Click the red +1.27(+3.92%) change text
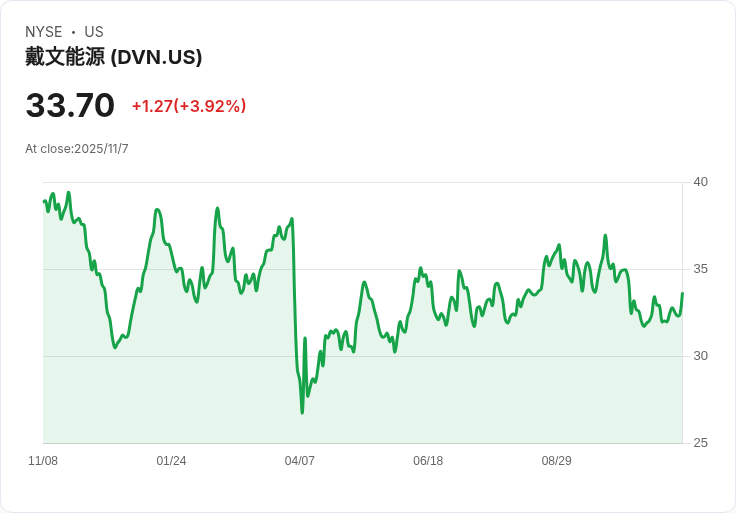The width and height of the screenshot is (736, 513). [189, 106]
